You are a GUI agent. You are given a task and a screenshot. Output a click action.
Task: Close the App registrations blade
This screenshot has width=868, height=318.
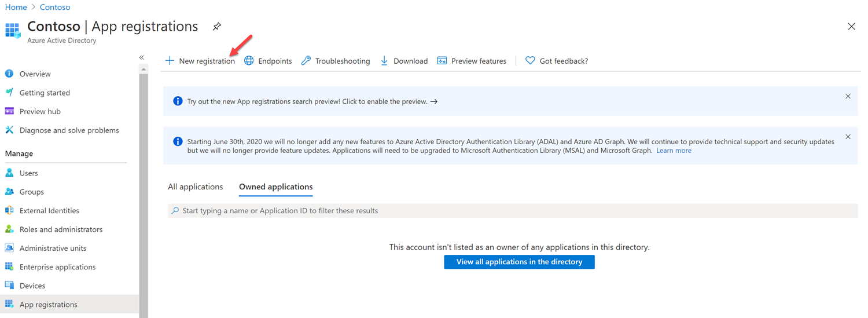pos(851,27)
